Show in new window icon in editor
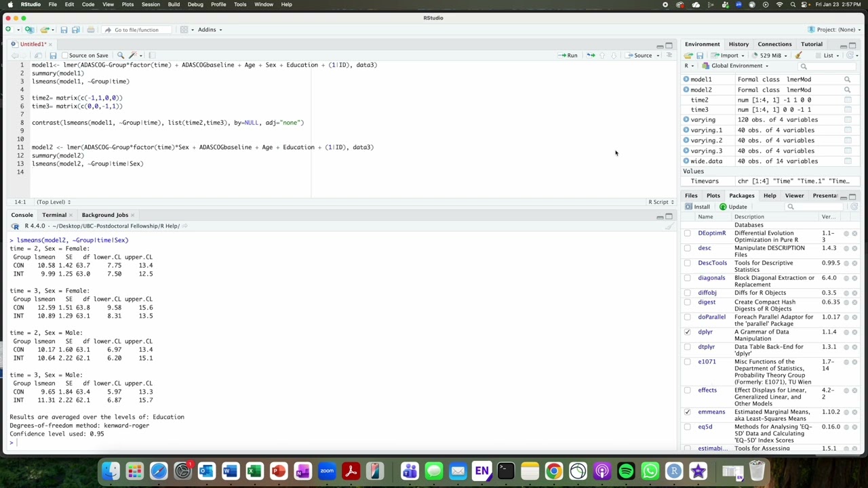This screenshot has width=868, height=488. 38,56
